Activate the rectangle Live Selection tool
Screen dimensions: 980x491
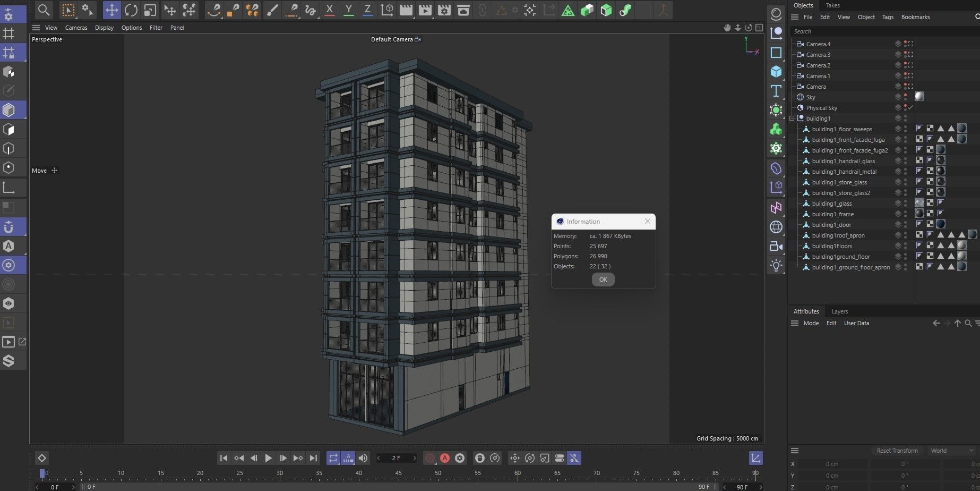point(68,10)
